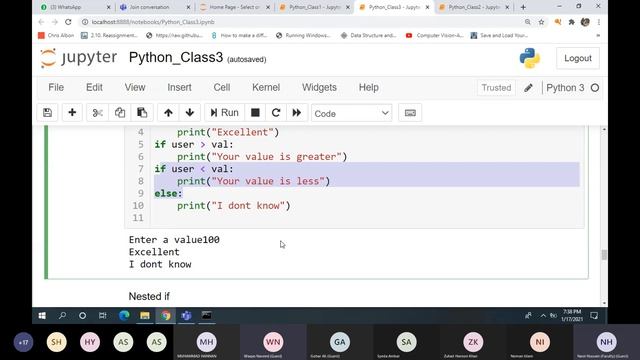Click line 10 print("I dont know") code

[233, 206]
